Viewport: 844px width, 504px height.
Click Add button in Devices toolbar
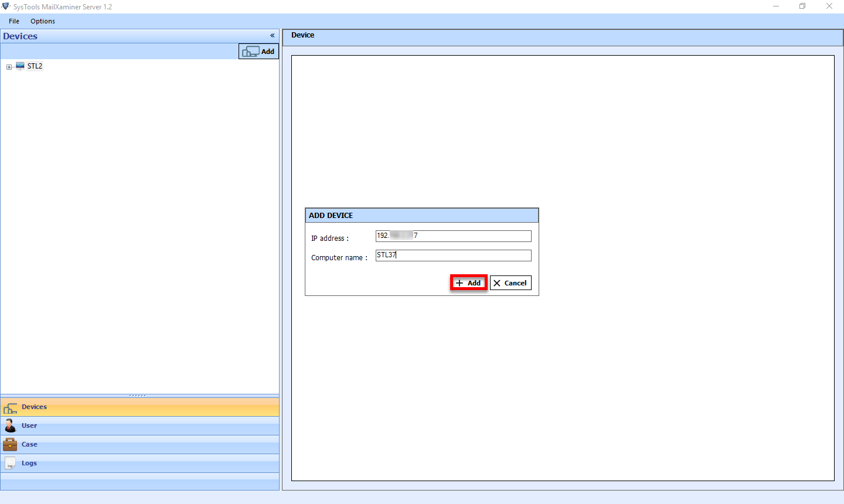(258, 51)
